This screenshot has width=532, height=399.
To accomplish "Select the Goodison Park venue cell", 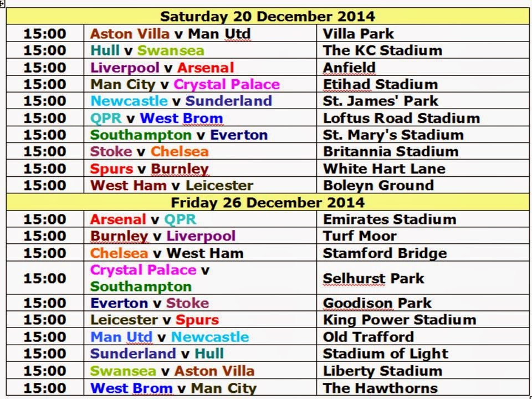I will 423,303.
